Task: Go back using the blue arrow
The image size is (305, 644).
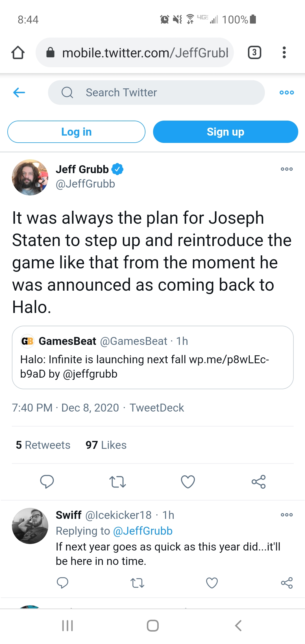Action: [19, 92]
